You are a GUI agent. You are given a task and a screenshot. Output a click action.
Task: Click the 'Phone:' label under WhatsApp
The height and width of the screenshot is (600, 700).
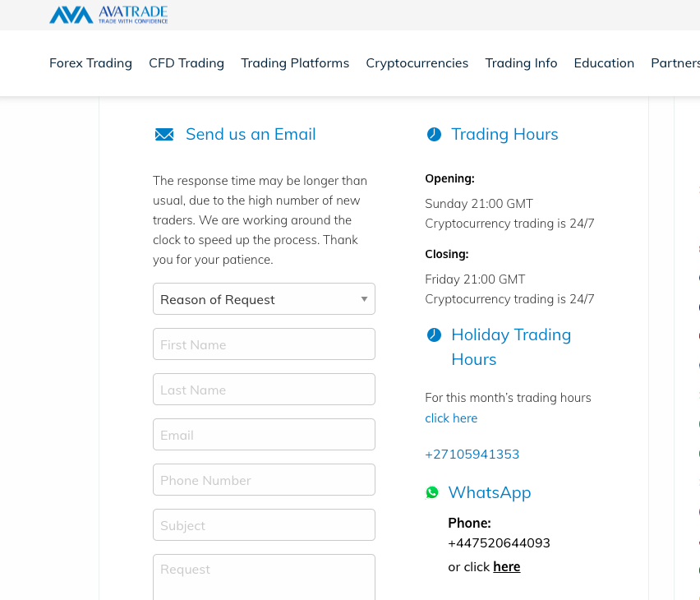click(x=470, y=523)
